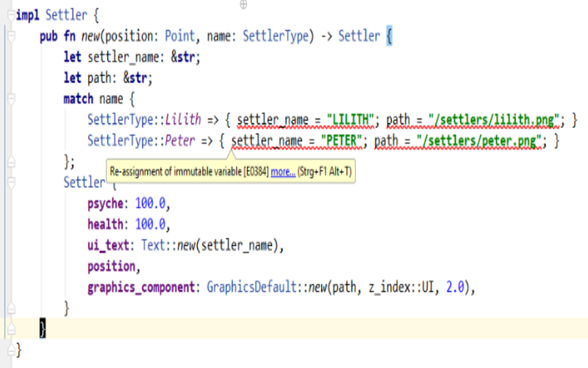Click the highlighted opening brace after Settler return type
Image resolution: width=588 pixels, height=368 pixels.
tap(390, 36)
